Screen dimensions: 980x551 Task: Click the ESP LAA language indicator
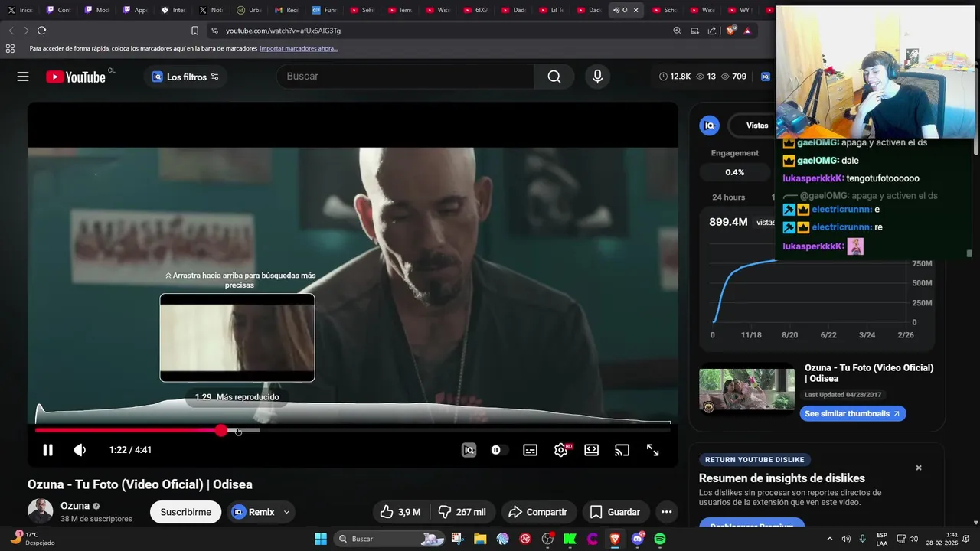click(x=881, y=539)
